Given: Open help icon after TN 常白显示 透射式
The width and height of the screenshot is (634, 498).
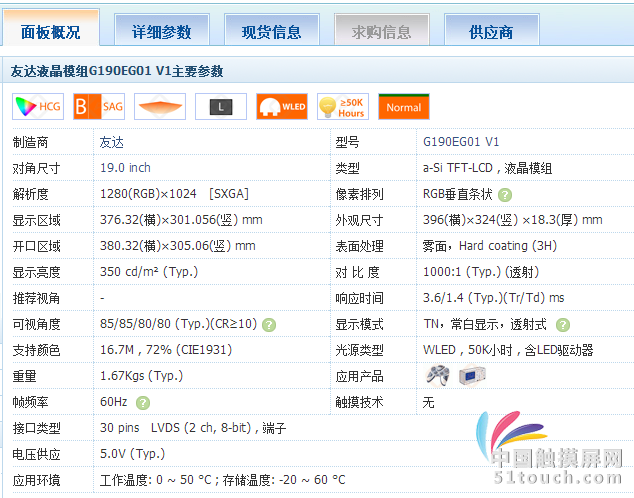Looking at the screenshot, I should tap(563, 325).
